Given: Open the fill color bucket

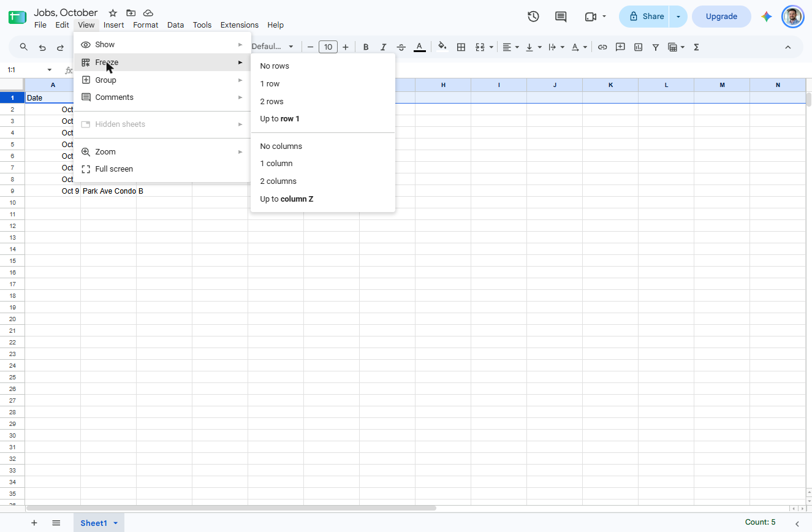Looking at the screenshot, I should tap(442, 47).
